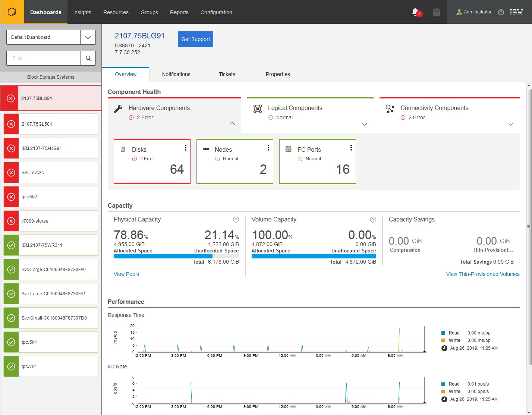The height and width of the screenshot is (415, 532).
Task: Click Volume Capacity help icon
Action: click(x=373, y=220)
